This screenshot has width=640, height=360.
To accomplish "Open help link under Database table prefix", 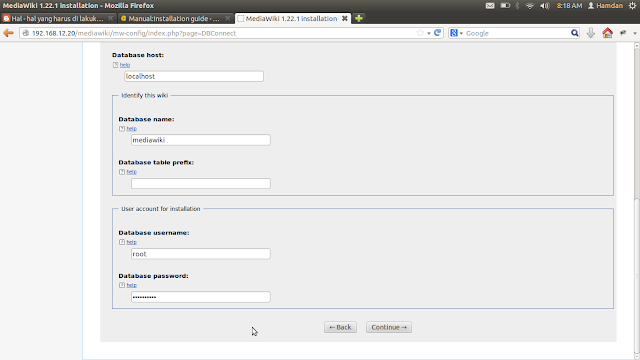I will tap(131, 172).
